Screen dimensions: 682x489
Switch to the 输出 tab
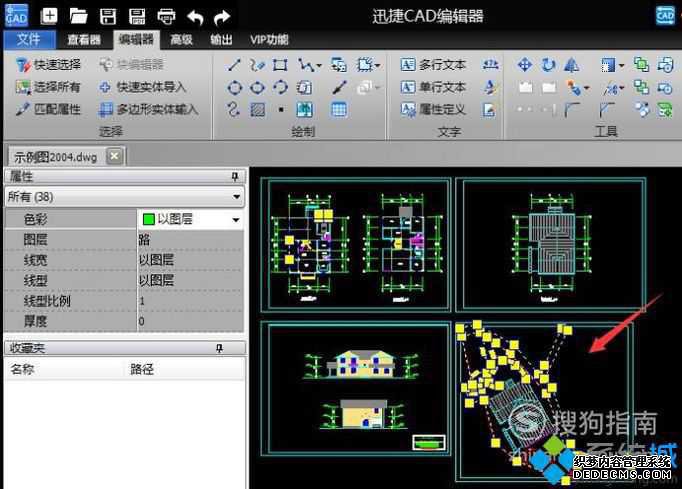click(221, 40)
